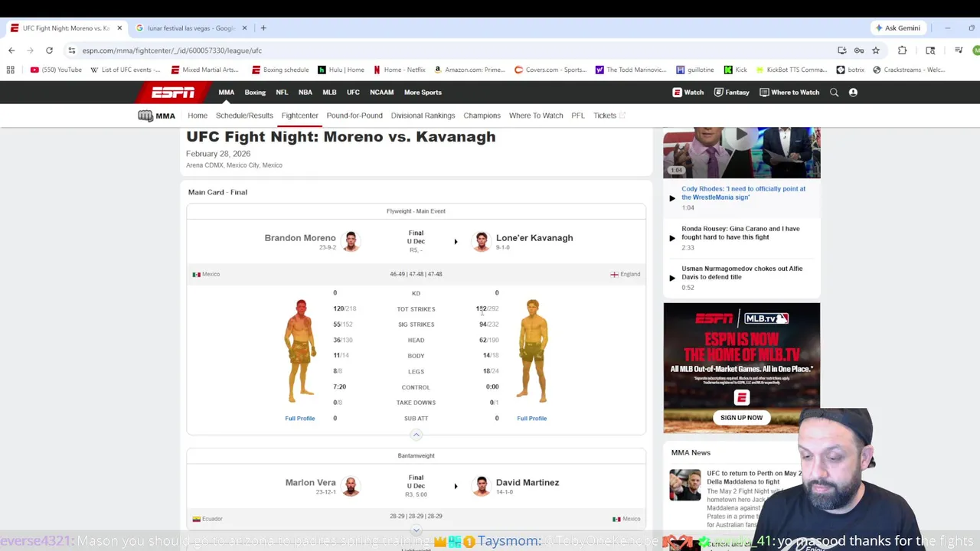Open the Boxing schedule bookmark
This screenshot has height=551, width=980.
(280, 70)
